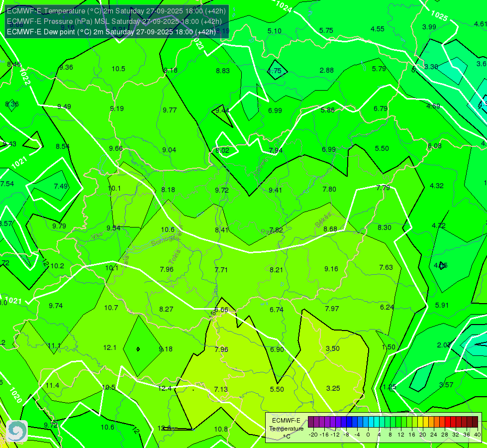Click the 8.68 dew point value

tap(330, 229)
